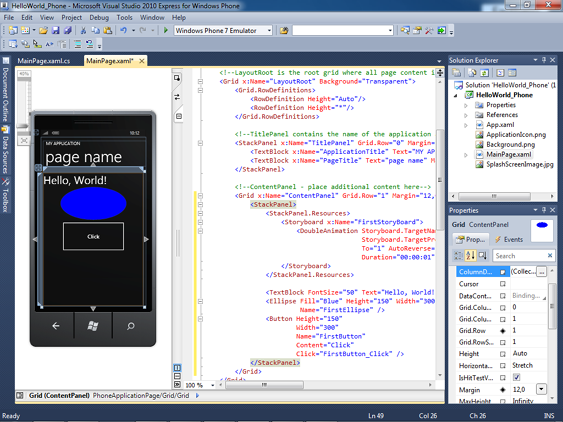Open Solution Explorer toolbar icon
563x422 pixels.
point(405,31)
